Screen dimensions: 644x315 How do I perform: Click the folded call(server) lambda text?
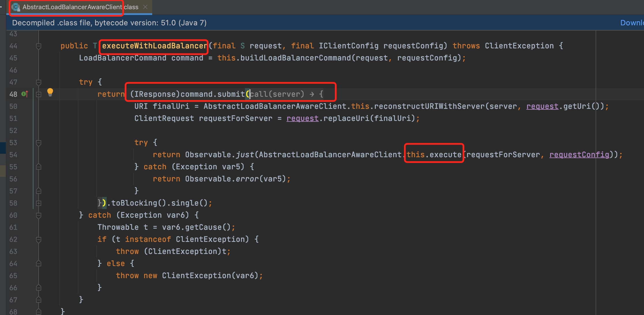pyautogui.click(x=277, y=94)
